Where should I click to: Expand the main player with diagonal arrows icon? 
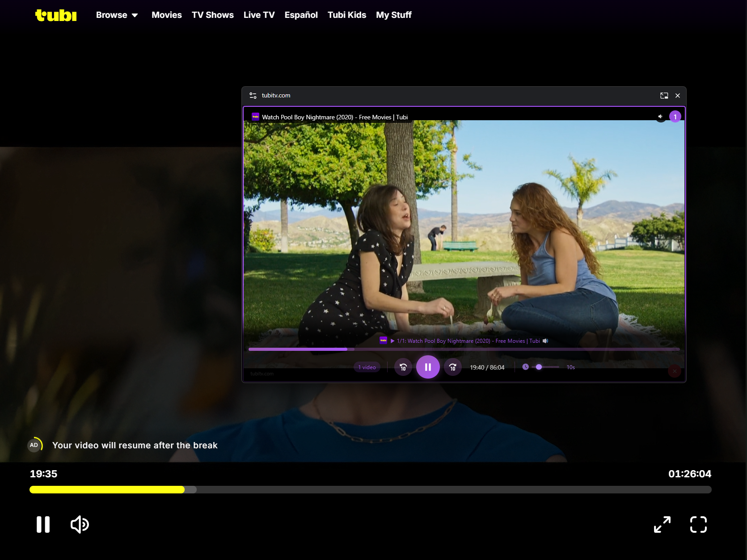(662, 524)
